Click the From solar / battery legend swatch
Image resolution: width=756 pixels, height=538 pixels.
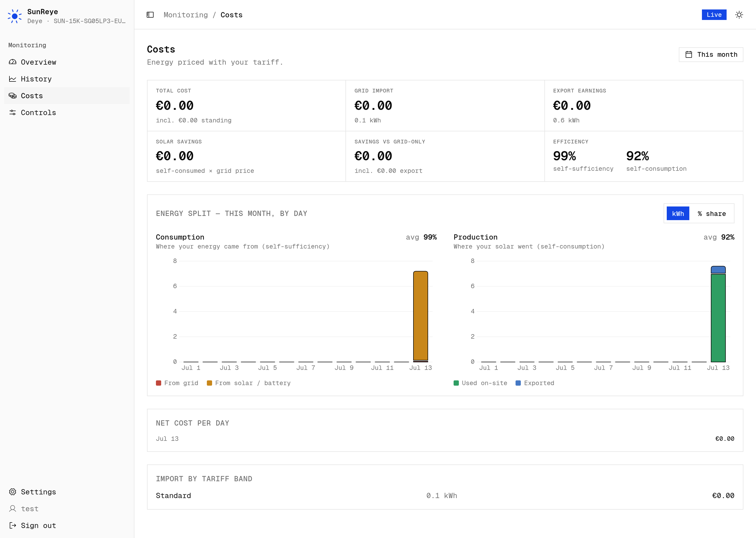pos(209,383)
